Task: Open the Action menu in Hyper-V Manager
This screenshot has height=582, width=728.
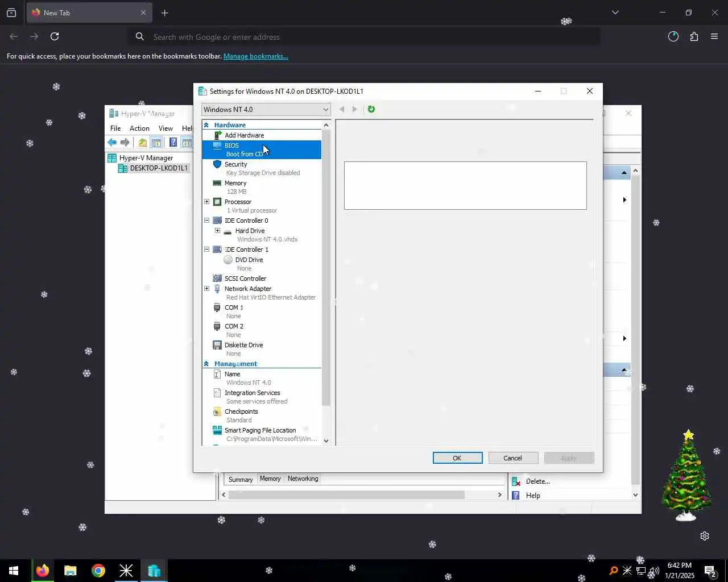Action: (139, 128)
